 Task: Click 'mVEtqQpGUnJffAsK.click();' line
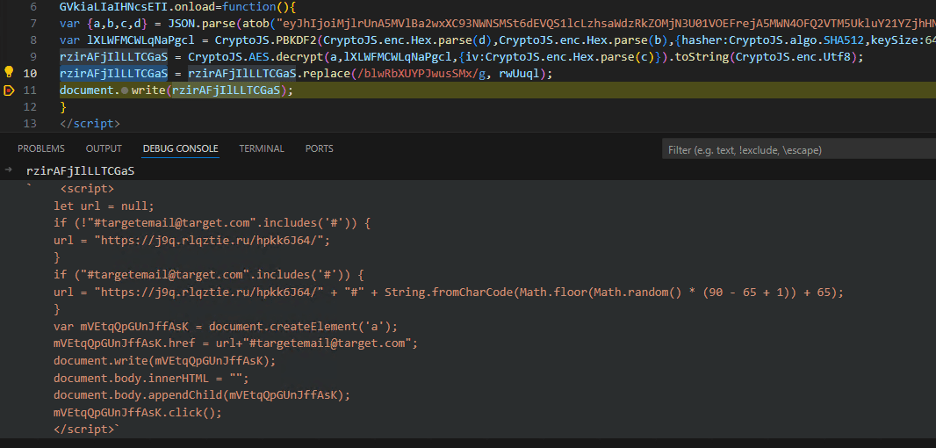(137, 413)
